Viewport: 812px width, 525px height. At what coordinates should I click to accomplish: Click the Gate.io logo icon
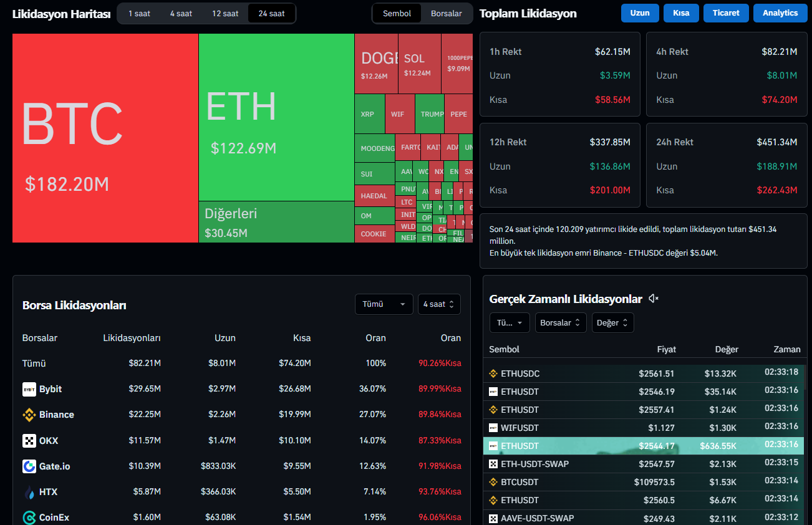pos(29,466)
